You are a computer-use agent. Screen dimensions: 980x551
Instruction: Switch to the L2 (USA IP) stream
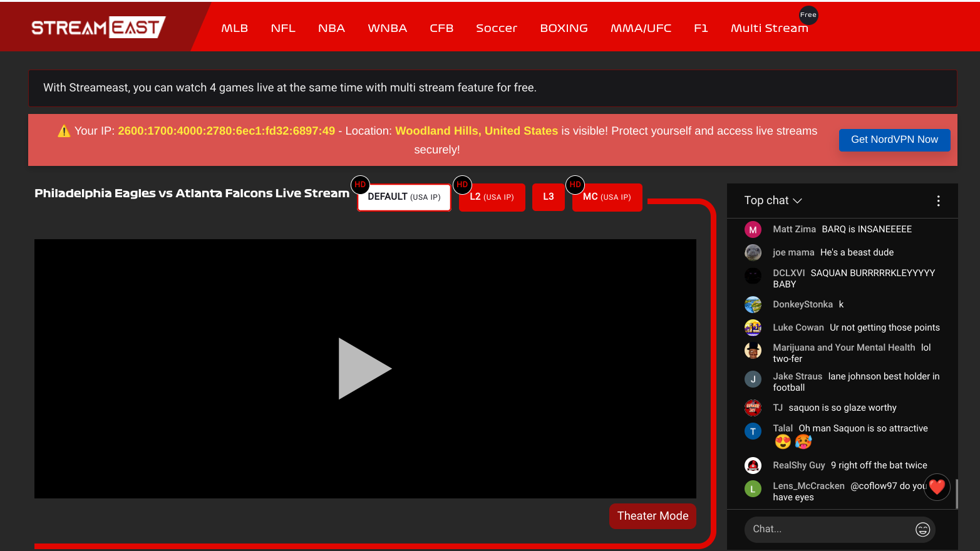point(492,197)
